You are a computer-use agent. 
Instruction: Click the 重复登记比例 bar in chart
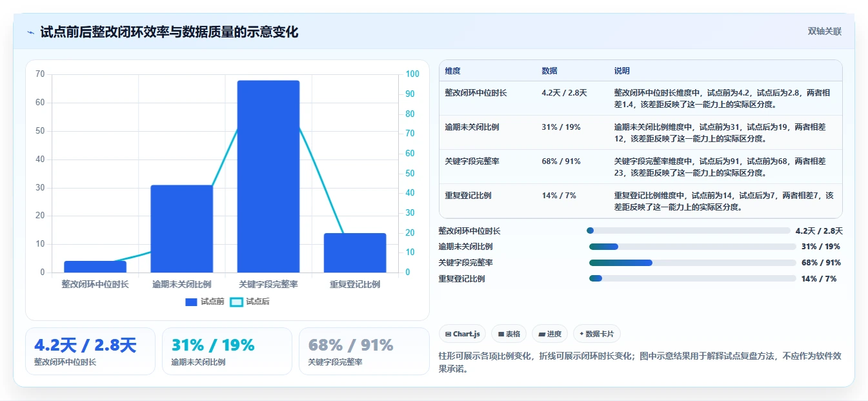point(355,252)
